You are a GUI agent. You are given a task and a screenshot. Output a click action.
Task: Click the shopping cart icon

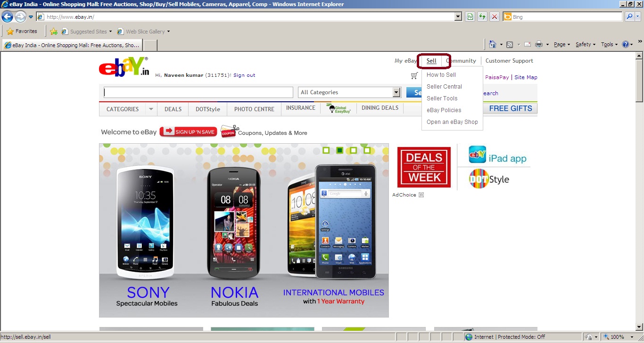click(414, 76)
